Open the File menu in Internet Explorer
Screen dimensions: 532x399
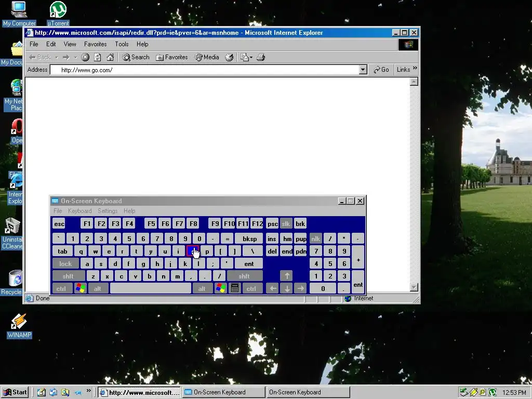[34, 44]
